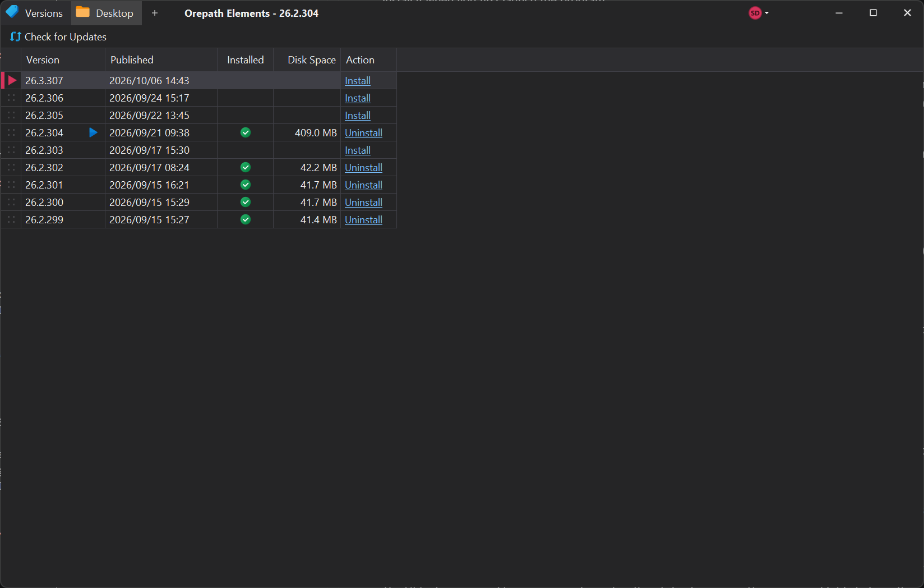Open the SD user account dropdown
The image size is (924, 588).
[x=759, y=13]
